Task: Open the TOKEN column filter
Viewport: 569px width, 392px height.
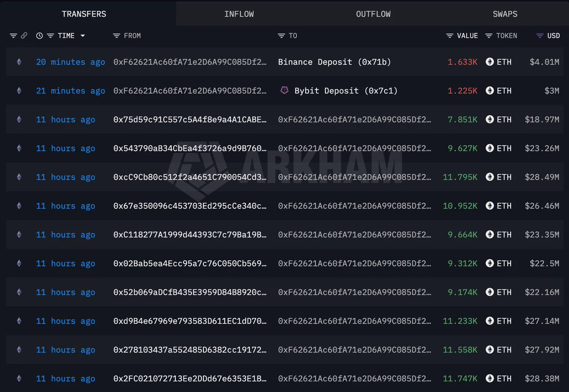Action: 489,36
